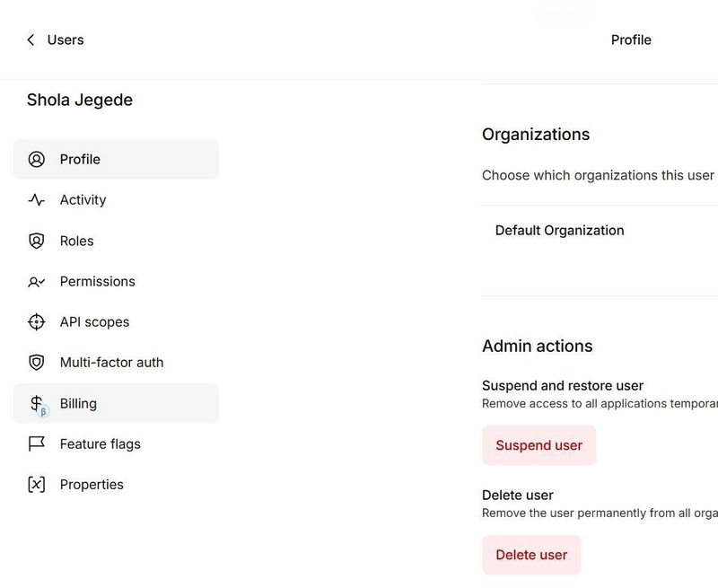Image resolution: width=718 pixels, height=588 pixels.
Task: Click the Profile header title
Action: 631,39
